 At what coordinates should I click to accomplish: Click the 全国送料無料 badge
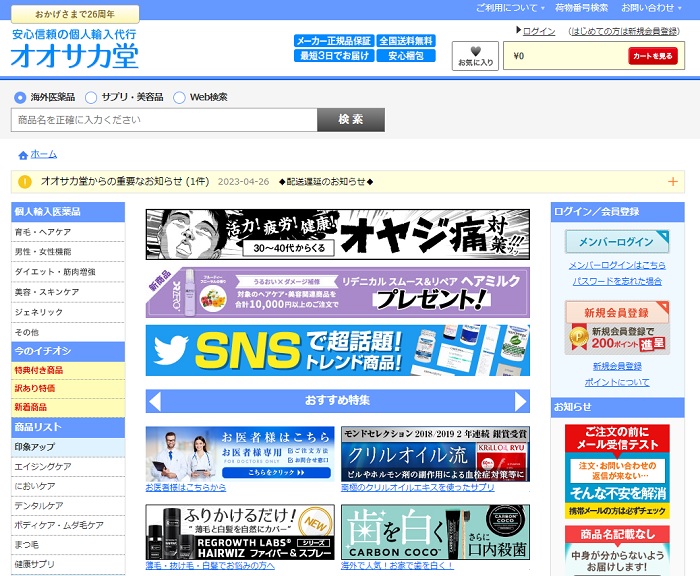coord(406,41)
